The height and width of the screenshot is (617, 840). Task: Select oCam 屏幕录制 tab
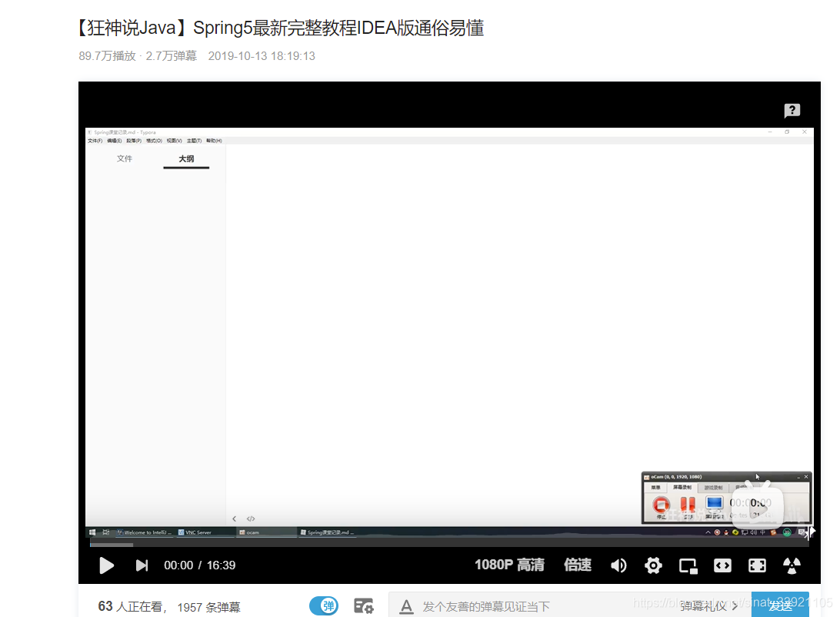tap(682, 488)
